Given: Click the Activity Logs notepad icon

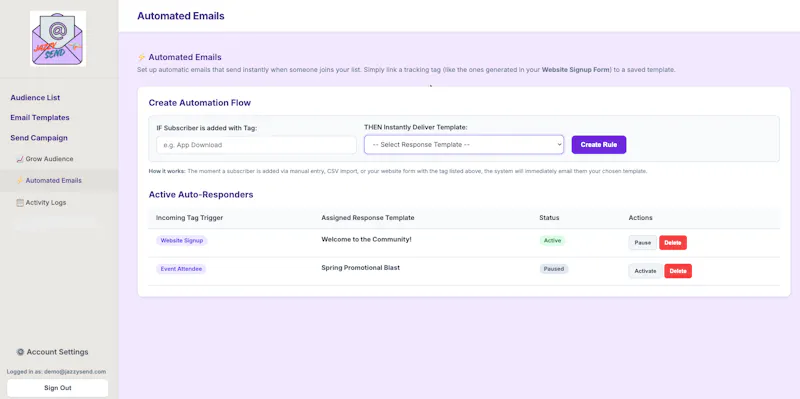Looking at the screenshot, I should [20, 203].
